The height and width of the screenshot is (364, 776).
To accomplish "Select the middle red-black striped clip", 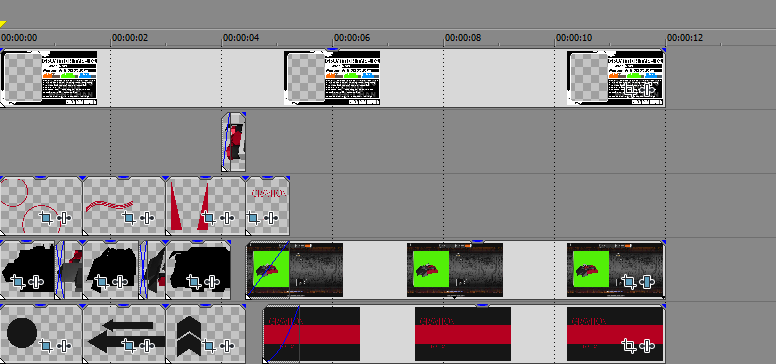I will pyautogui.click(x=463, y=334).
